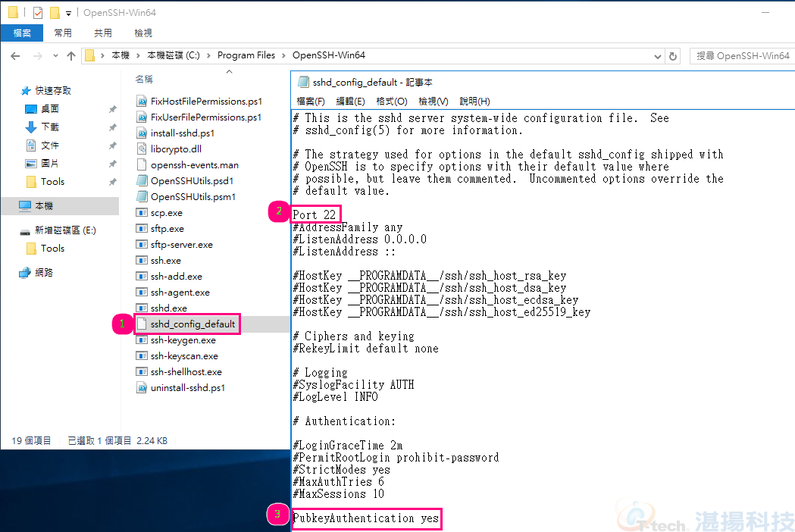
Task: Open 文件 in quick access
Action: point(50,146)
